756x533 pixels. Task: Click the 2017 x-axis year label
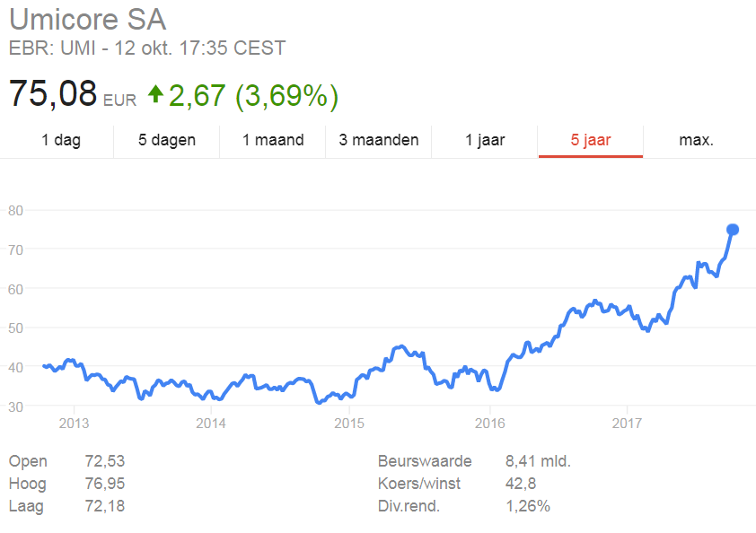627,424
